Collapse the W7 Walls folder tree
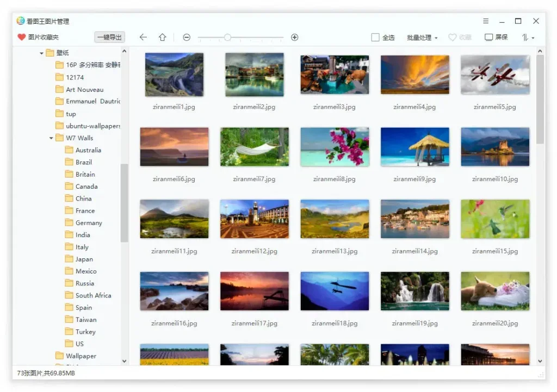The height and width of the screenshot is (392, 557). click(51, 138)
